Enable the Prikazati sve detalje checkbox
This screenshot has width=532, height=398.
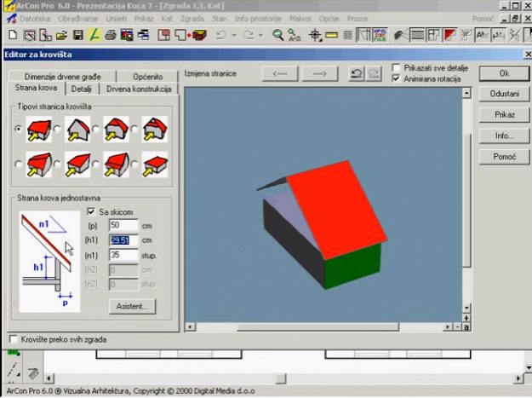397,67
